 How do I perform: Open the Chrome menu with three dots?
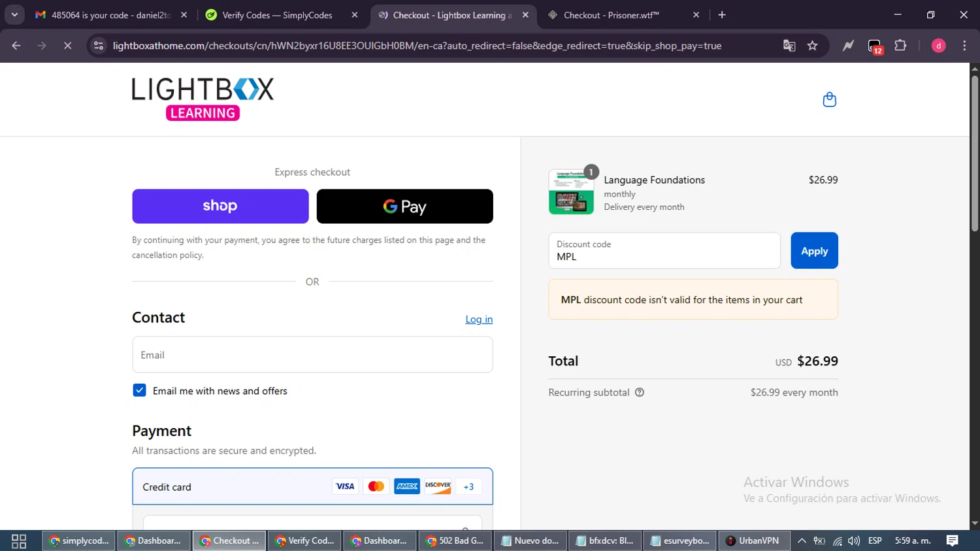tap(964, 46)
